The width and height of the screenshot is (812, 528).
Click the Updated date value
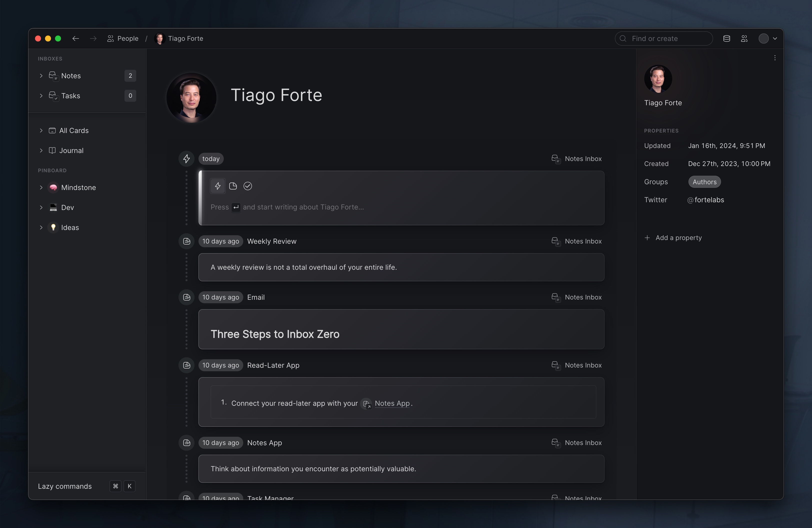pos(726,146)
